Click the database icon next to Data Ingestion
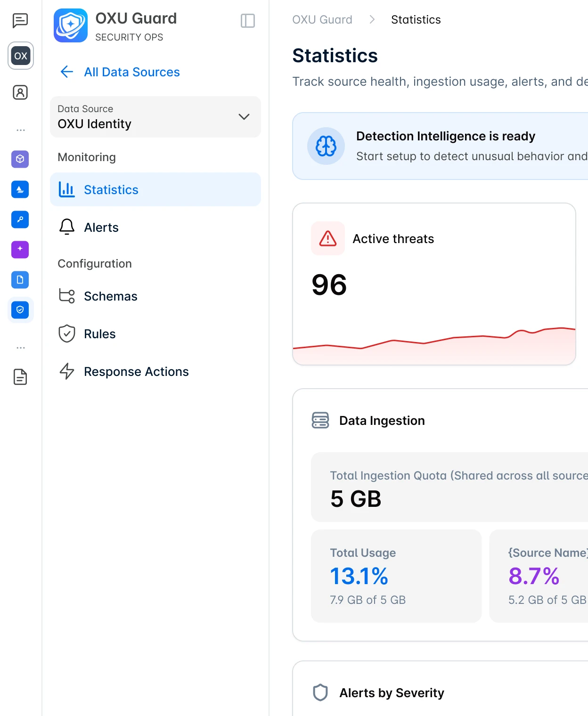This screenshot has width=588, height=716. 320,420
